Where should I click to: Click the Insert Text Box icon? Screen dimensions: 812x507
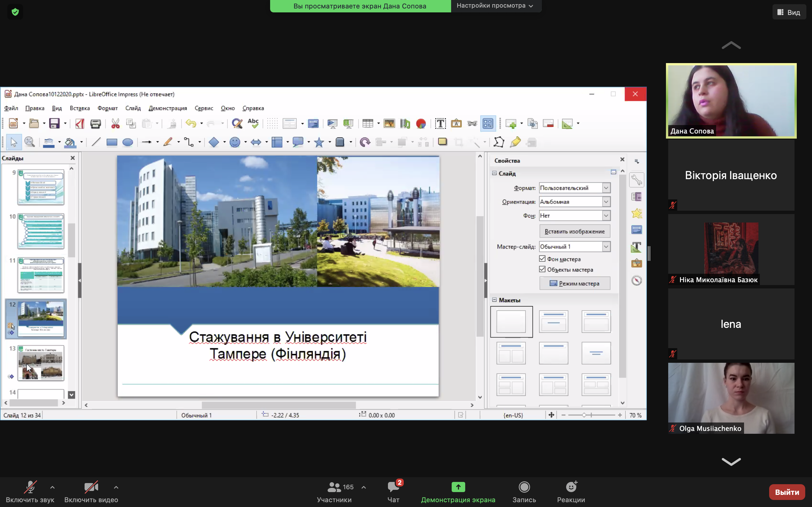tap(440, 123)
